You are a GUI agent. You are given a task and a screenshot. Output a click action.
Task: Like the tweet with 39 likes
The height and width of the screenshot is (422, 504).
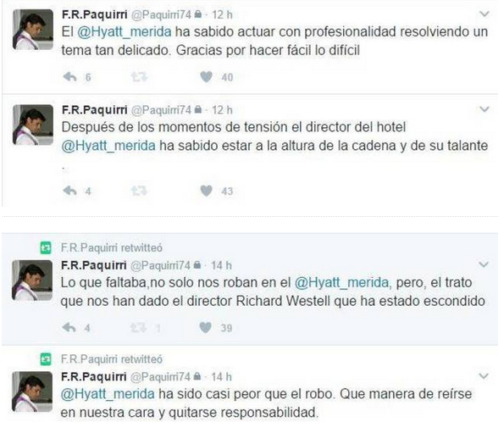pos(205,328)
